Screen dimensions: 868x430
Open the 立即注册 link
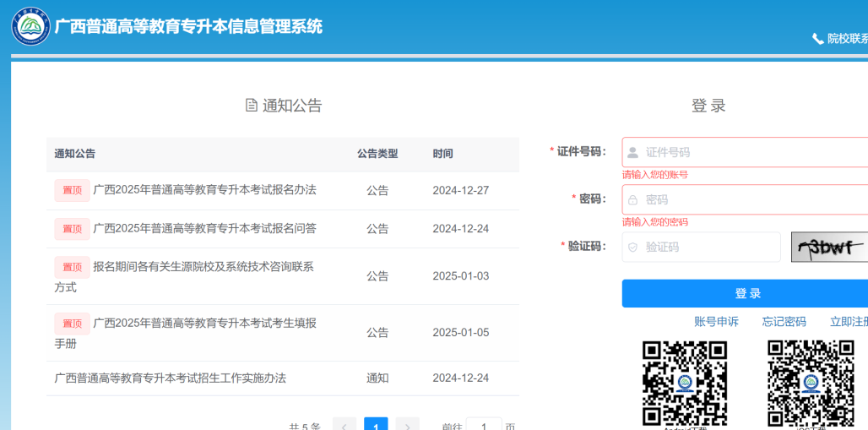[x=848, y=322]
